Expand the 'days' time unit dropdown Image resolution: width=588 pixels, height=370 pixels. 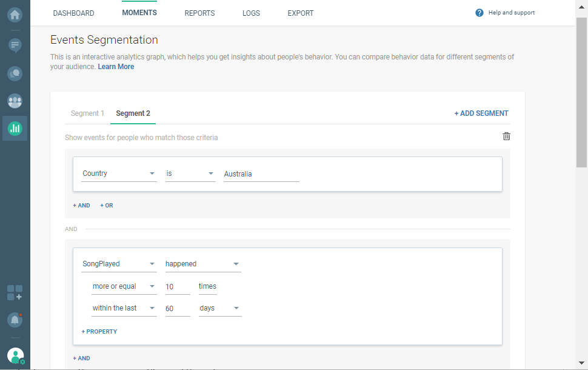pyautogui.click(x=219, y=308)
